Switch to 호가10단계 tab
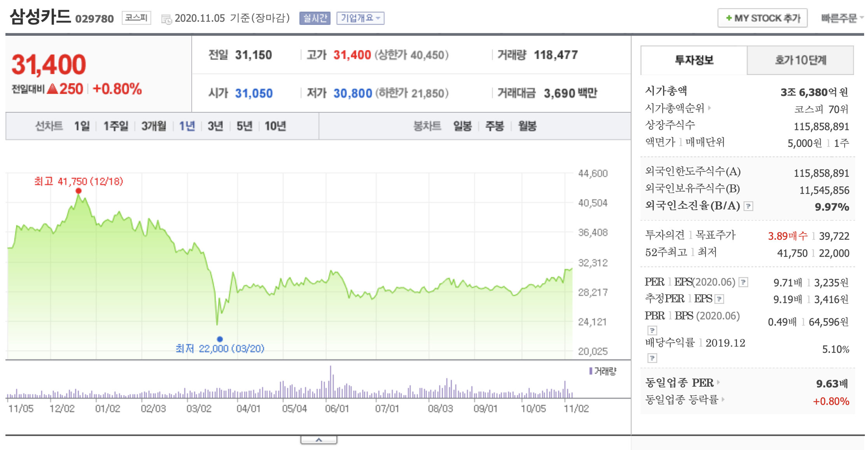Image resolution: width=868 pixels, height=450 pixels. click(x=800, y=60)
